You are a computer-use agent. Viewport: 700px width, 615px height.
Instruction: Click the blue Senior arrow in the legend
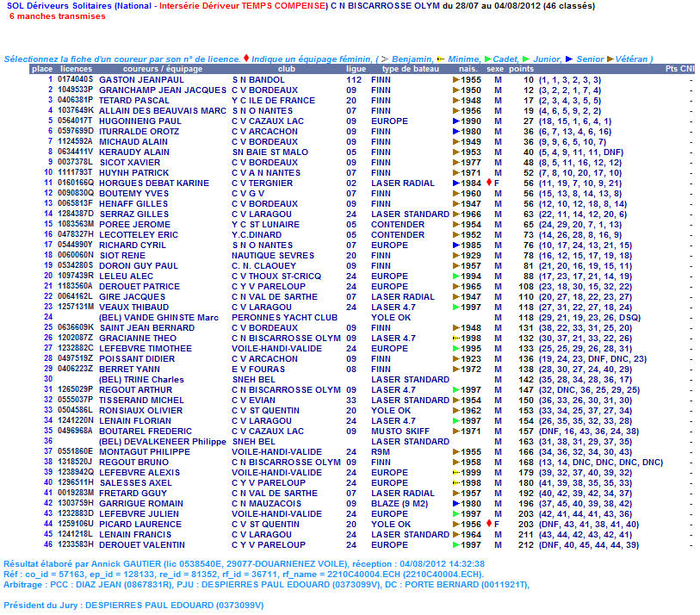click(568, 59)
